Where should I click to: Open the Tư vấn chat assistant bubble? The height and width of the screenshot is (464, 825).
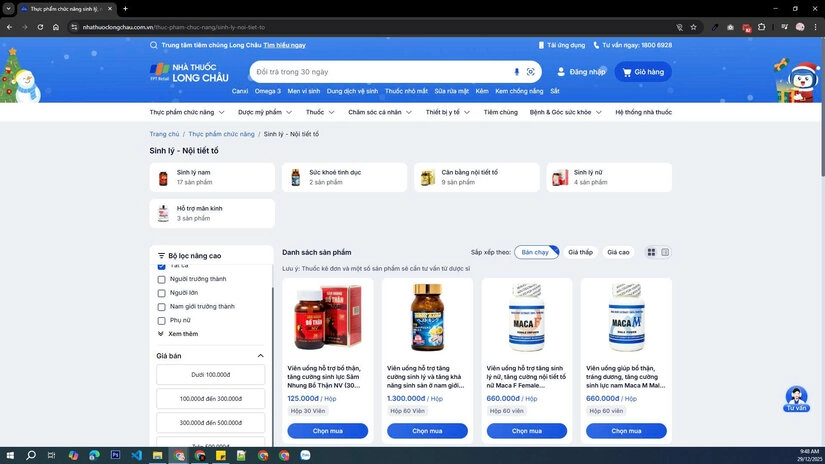coord(796,399)
